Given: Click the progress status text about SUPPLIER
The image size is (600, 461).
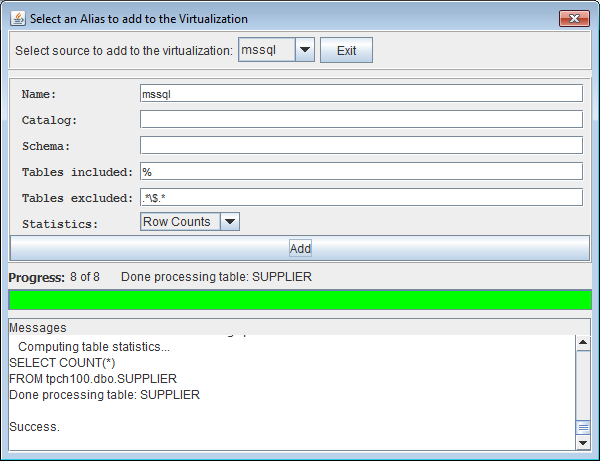Looking at the screenshot, I should [x=216, y=276].
